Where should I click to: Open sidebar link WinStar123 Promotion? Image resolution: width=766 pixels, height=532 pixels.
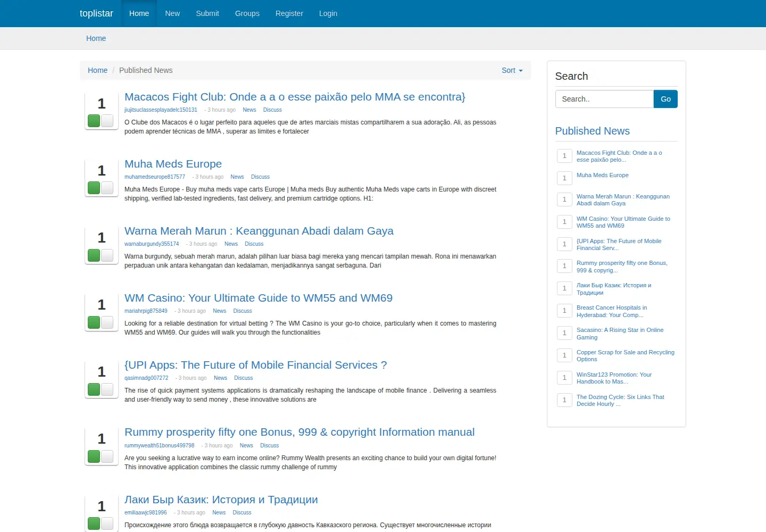point(614,378)
